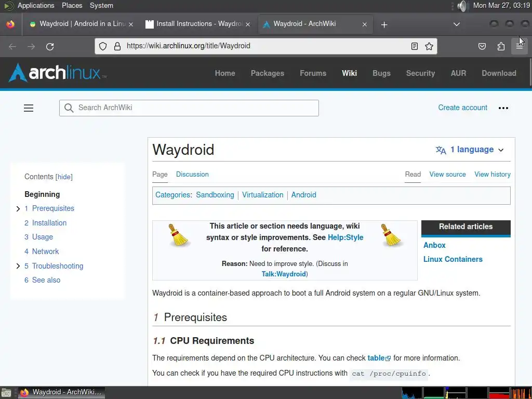Viewport: 532px width, 399px height.
Task: Click the browser forward arrow
Action: click(x=31, y=46)
